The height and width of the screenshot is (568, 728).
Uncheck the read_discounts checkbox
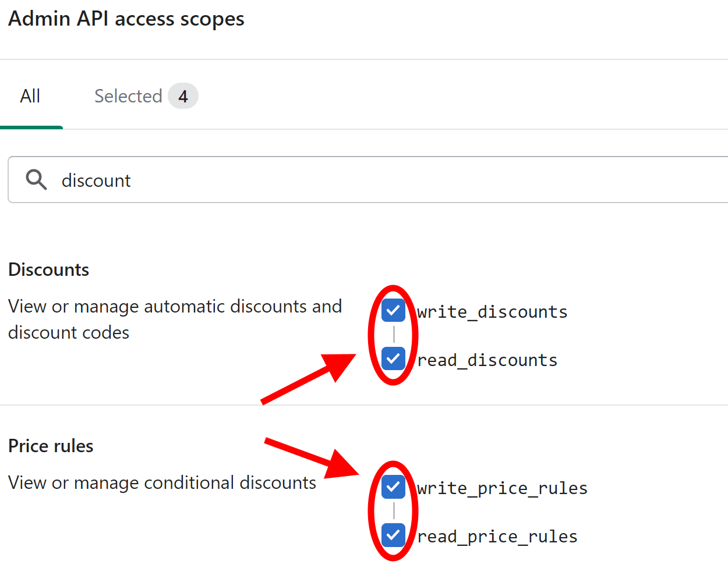pos(393,358)
